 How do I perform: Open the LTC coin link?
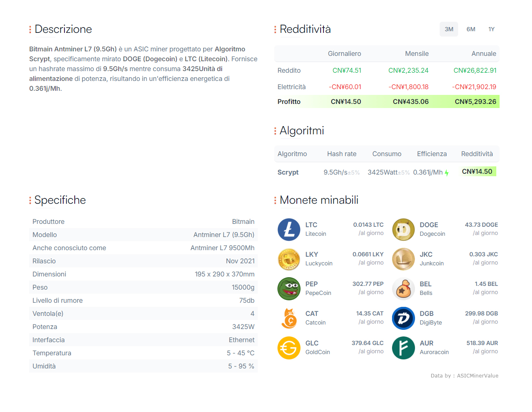pos(311,225)
